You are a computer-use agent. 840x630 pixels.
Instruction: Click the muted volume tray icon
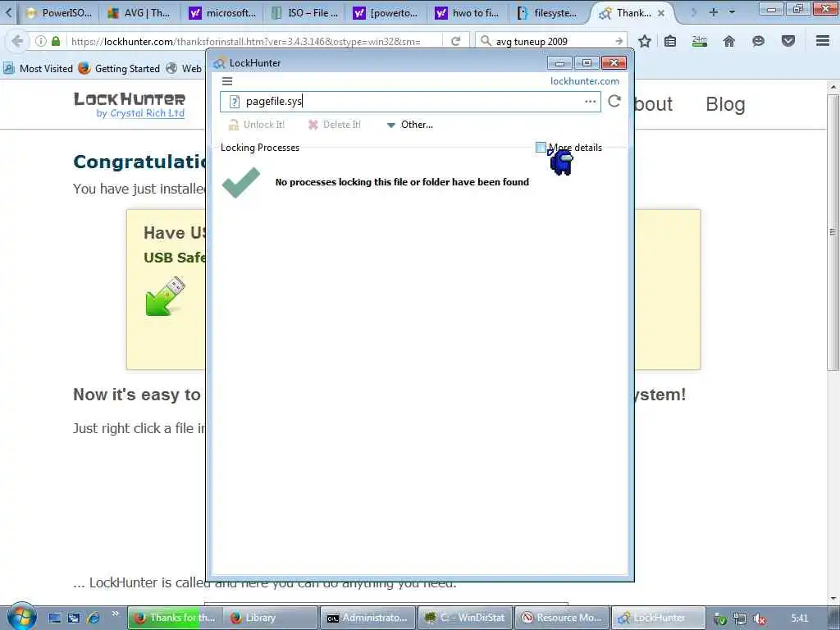[759, 619]
